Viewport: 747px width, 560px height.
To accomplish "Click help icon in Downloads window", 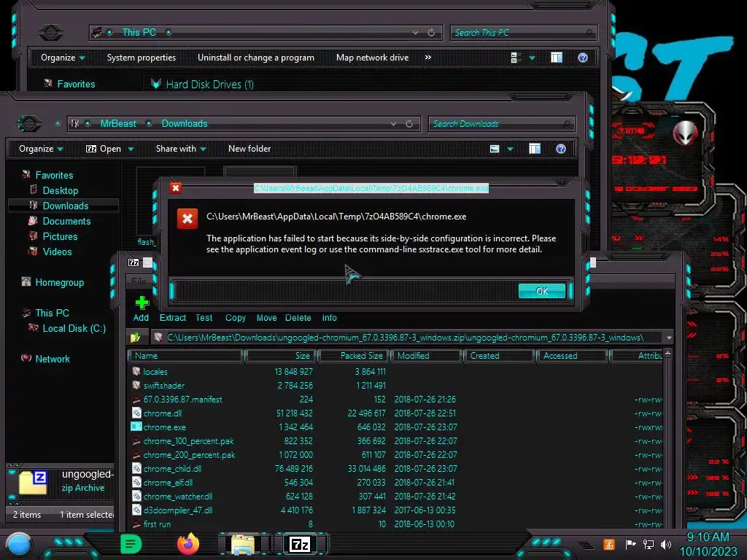I will click(x=561, y=149).
